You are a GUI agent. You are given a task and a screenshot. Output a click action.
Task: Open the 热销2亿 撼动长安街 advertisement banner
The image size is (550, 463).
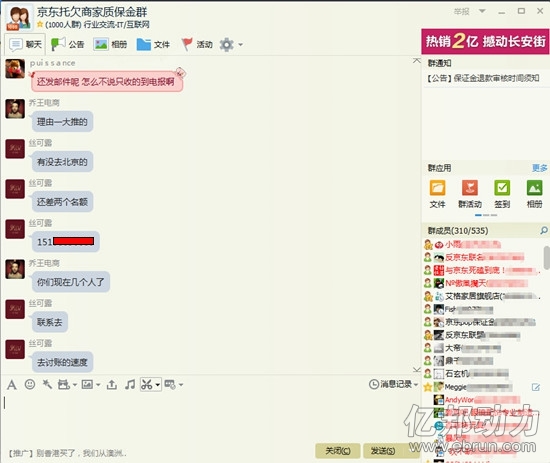(485, 41)
